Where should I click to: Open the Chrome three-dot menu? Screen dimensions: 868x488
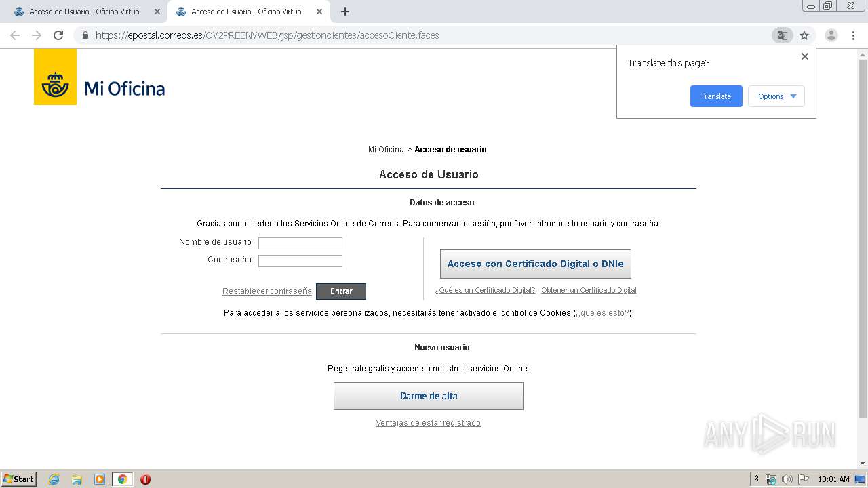point(853,35)
